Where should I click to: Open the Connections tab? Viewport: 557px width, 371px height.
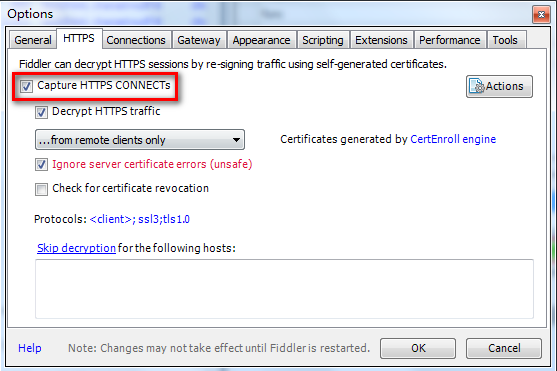click(136, 40)
